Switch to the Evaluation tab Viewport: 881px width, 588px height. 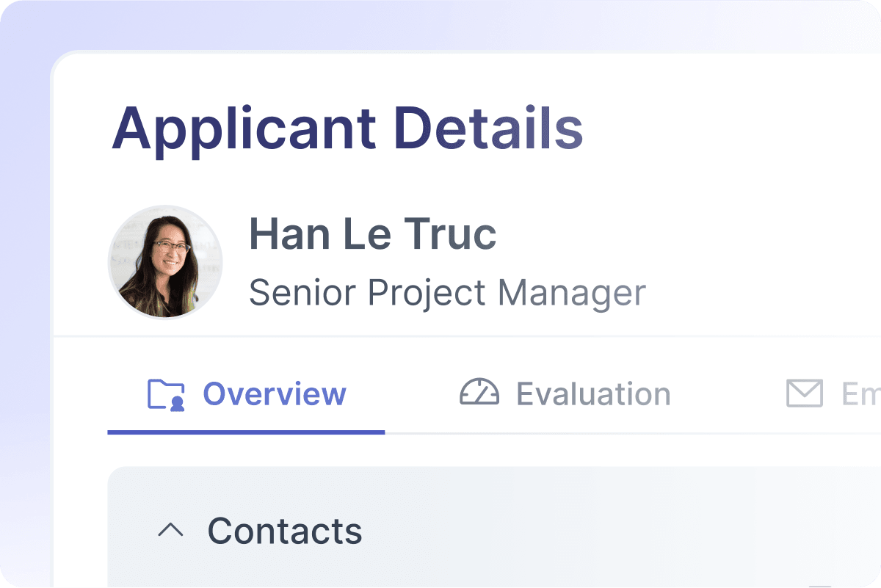(565, 394)
